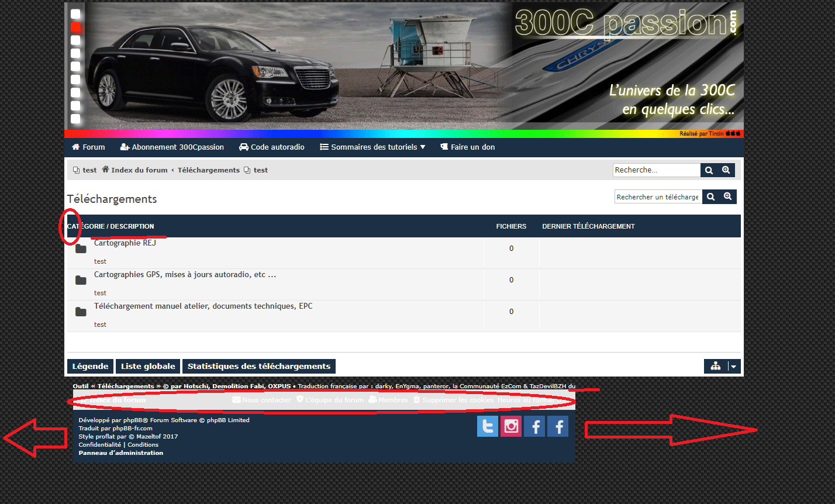Click the TazDevilBZH credit name

point(548,386)
